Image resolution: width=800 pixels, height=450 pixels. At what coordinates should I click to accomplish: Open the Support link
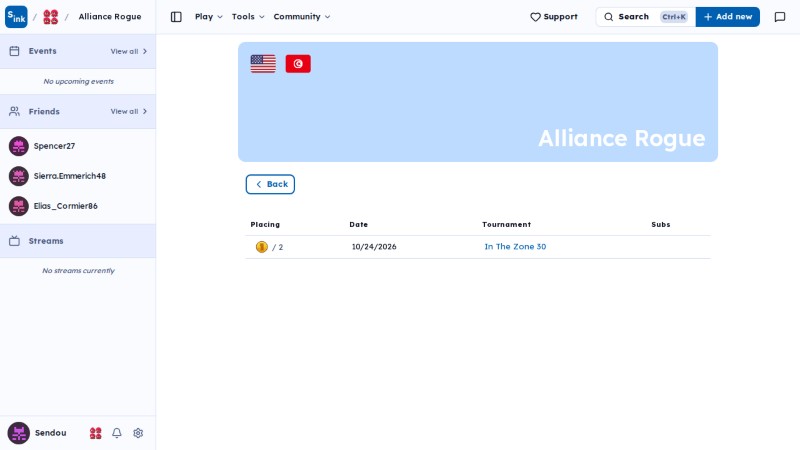(554, 17)
